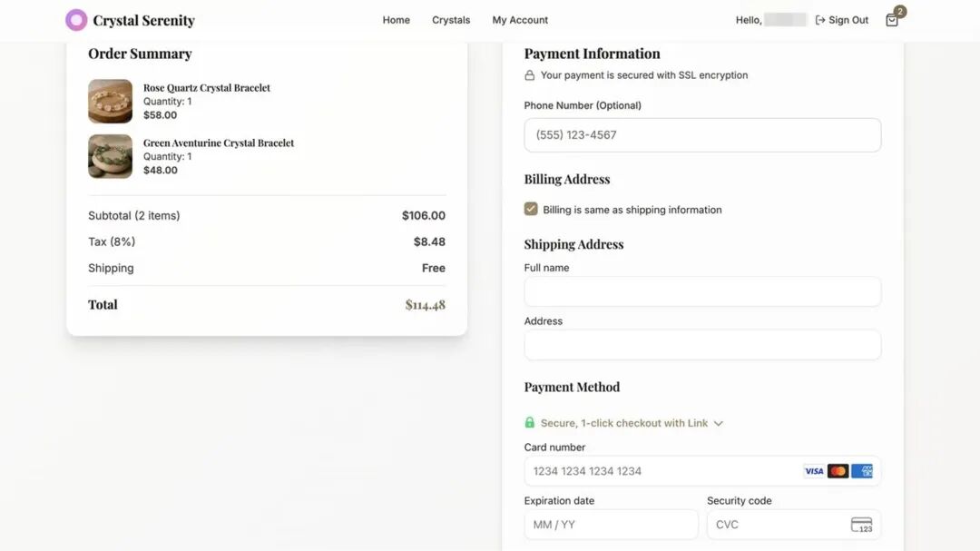Go to the Home page
The width and height of the screenshot is (980, 551).
point(397,20)
